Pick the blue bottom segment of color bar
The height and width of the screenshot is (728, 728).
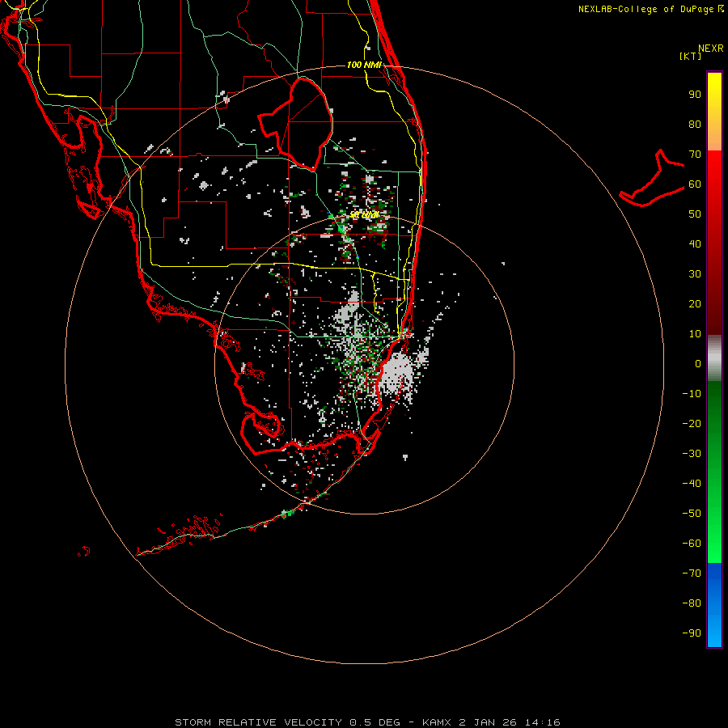[714, 605]
